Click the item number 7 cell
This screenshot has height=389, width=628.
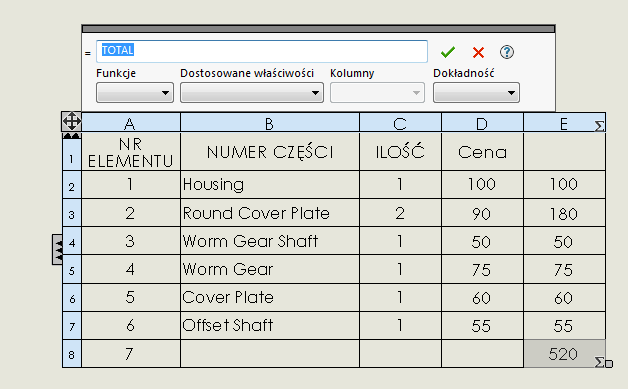tap(131, 354)
